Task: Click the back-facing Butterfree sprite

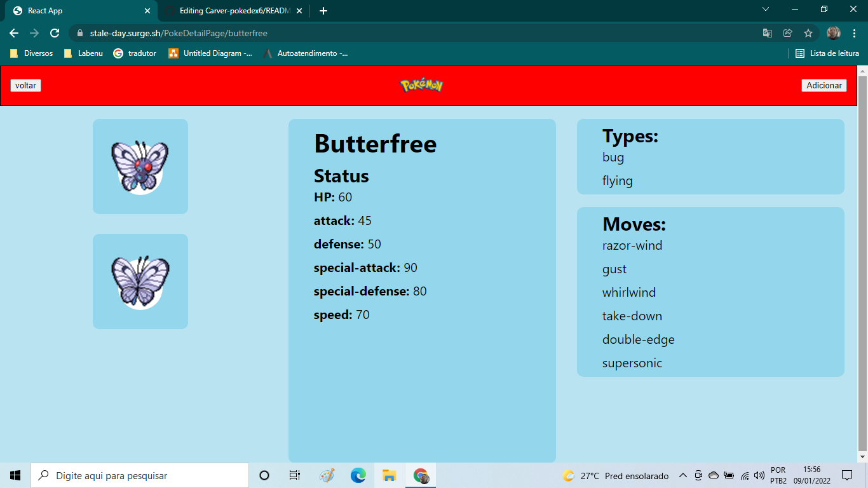Action: pos(140,281)
